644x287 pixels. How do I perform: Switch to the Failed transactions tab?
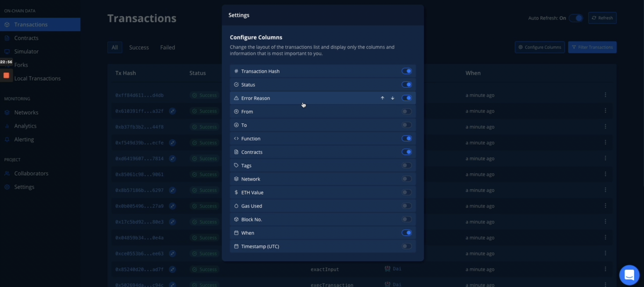pos(168,47)
